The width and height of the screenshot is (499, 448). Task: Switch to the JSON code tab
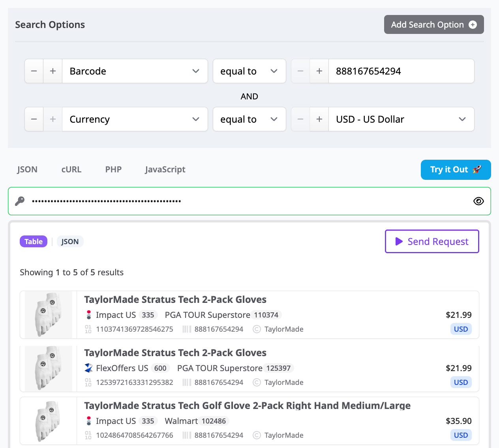tap(27, 170)
